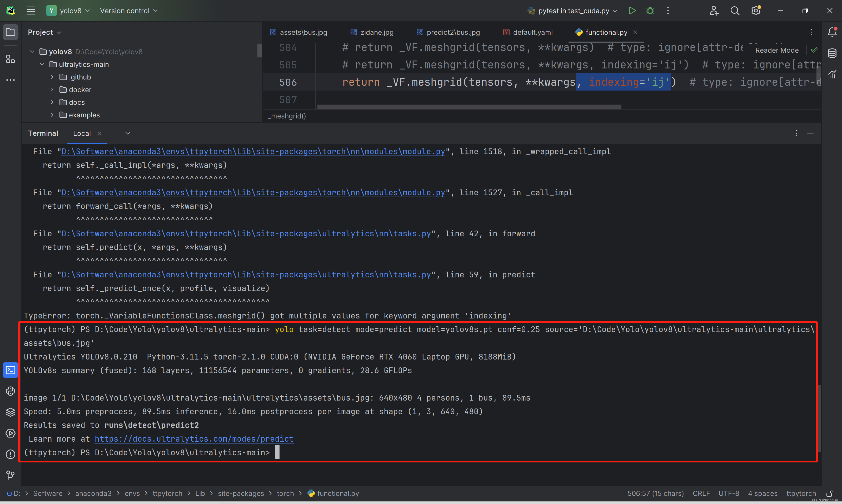The image size is (842, 504).
Task: Expand the examples folder
Action: 52,115
